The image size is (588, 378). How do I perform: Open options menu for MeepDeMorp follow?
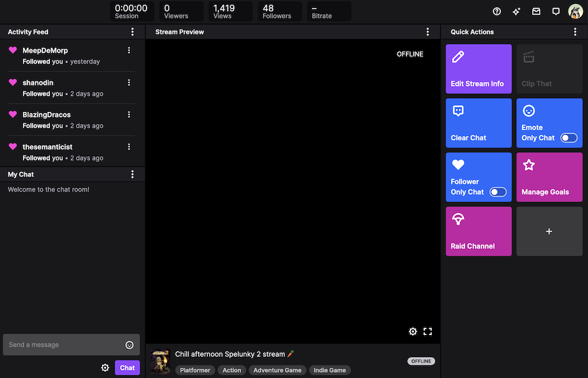(x=129, y=50)
